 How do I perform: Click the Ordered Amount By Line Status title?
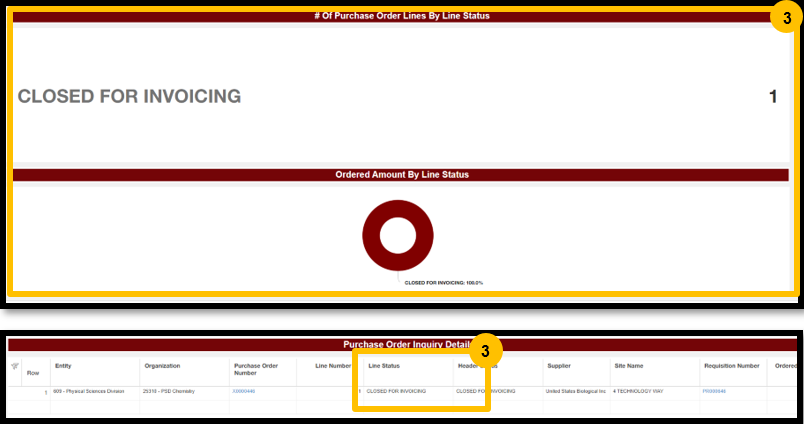coord(402,175)
